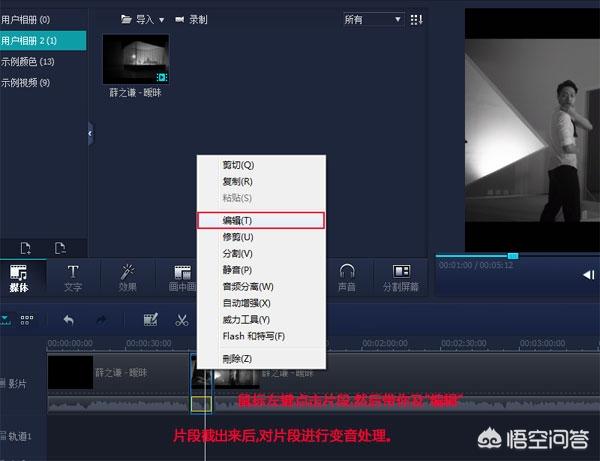This screenshot has height=461, width=600.
Task: Select the 薛之谦 - 暧昧 video thumbnail
Action: coord(136,59)
